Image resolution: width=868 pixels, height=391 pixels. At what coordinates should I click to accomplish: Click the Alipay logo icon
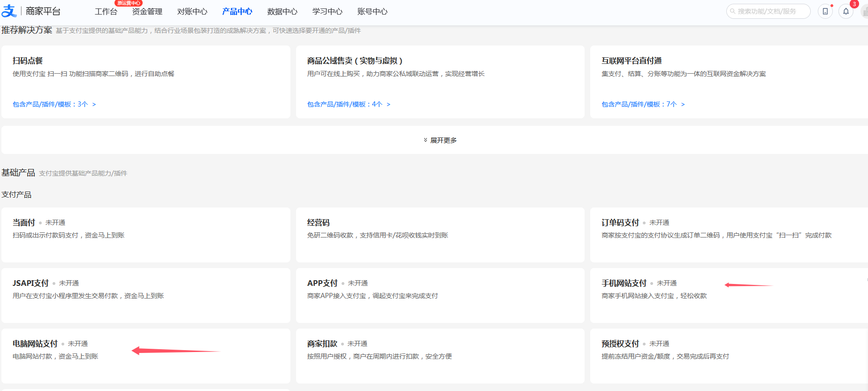tap(9, 11)
